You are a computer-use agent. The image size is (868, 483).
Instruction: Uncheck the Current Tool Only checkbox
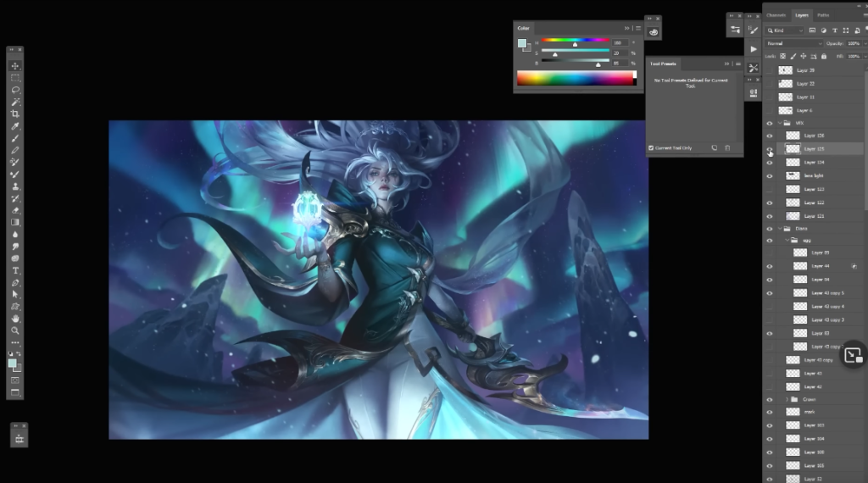pos(651,147)
